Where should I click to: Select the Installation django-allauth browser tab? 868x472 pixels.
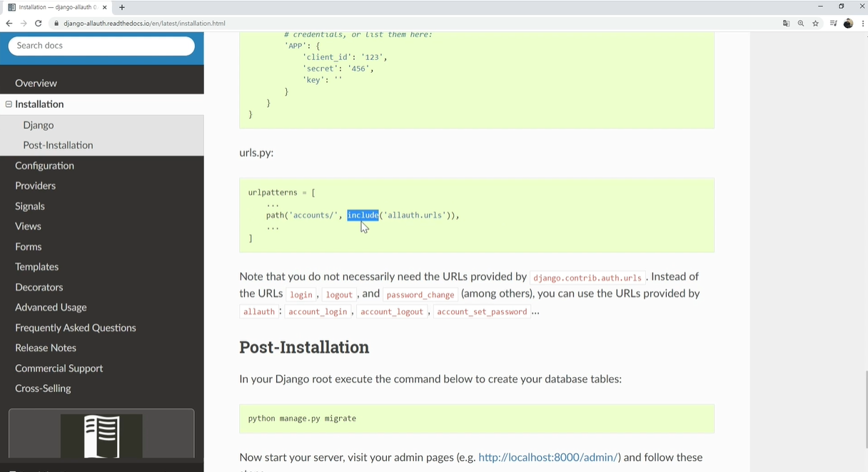(57, 7)
